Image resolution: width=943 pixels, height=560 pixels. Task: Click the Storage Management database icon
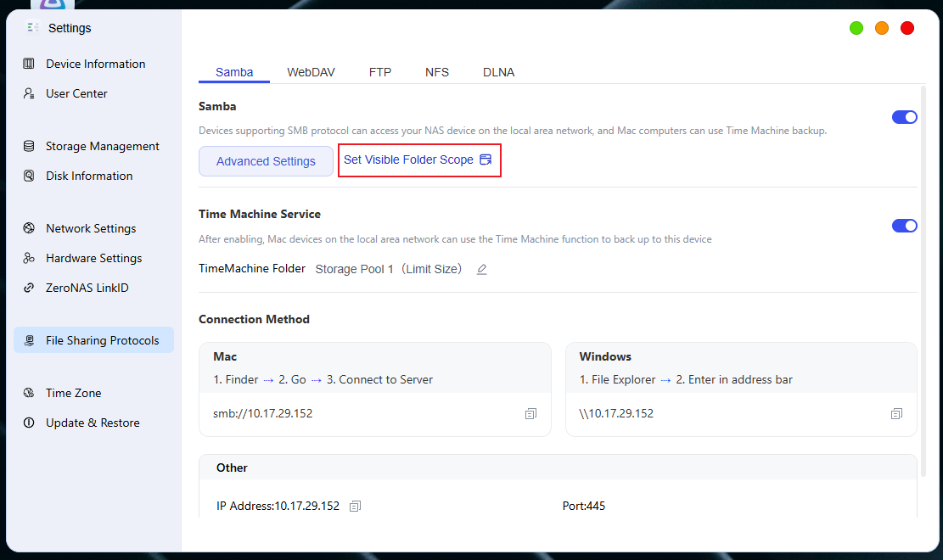pyautogui.click(x=29, y=146)
